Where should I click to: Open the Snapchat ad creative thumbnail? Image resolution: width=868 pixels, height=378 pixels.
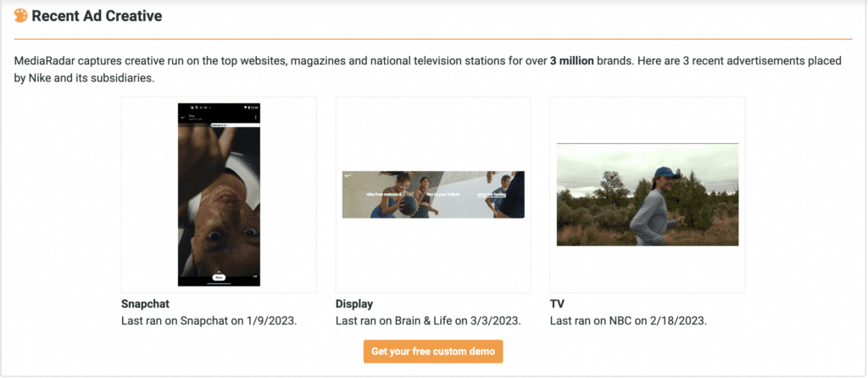pos(219,195)
